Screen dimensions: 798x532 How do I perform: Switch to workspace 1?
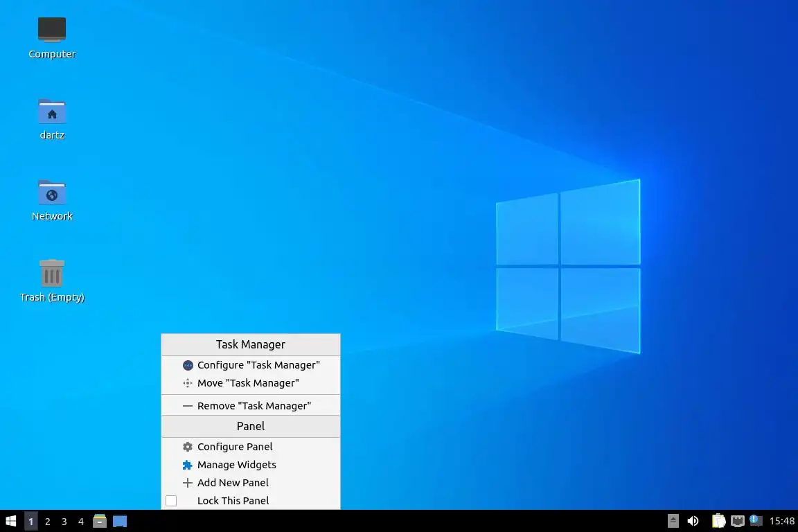(x=30, y=522)
